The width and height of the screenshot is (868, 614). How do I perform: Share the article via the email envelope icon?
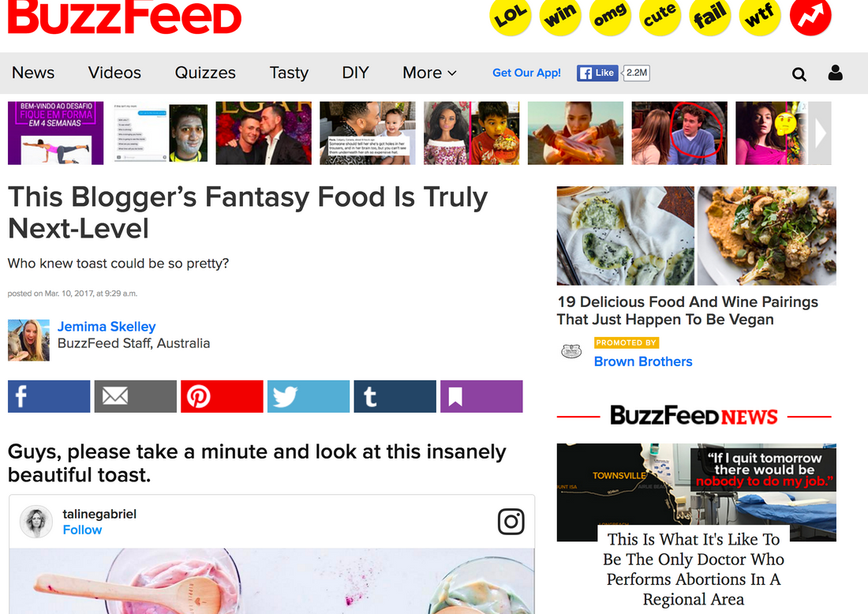click(x=136, y=396)
